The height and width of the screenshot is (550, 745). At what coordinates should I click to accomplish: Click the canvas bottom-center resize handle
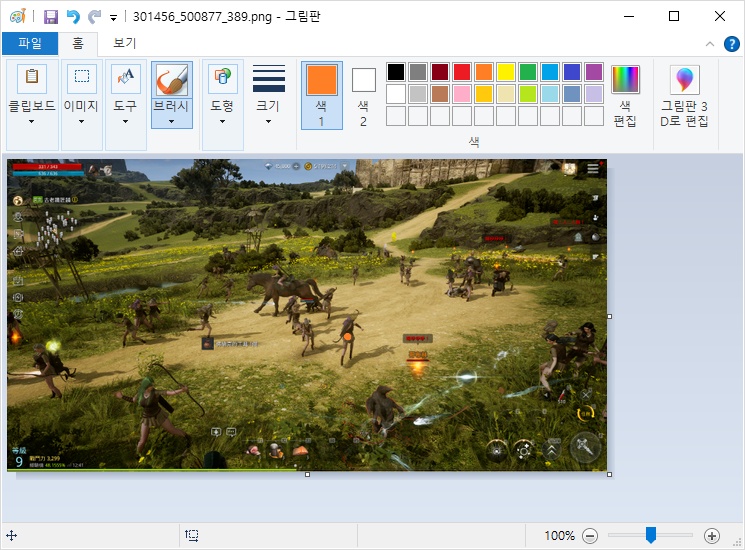tap(307, 474)
